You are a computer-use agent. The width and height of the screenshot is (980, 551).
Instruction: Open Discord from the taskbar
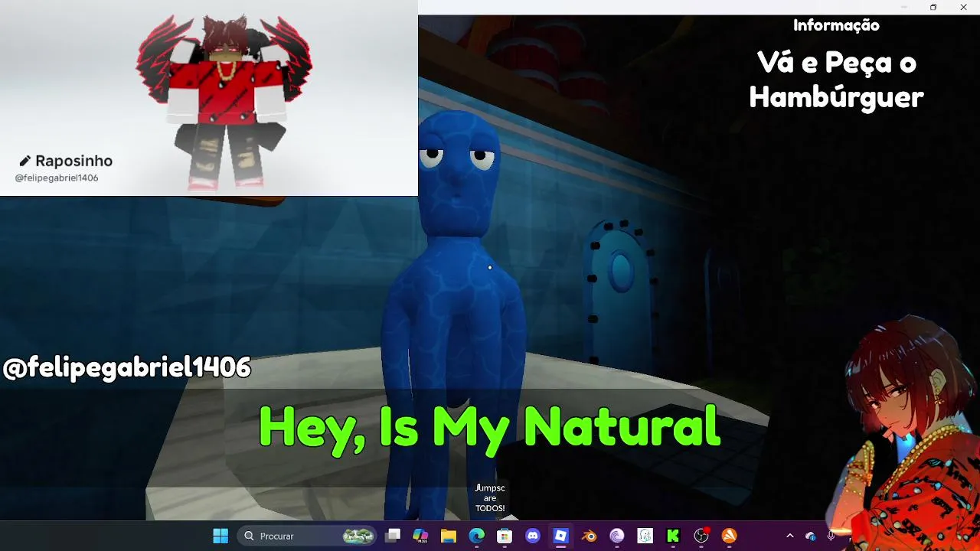[533, 536]
